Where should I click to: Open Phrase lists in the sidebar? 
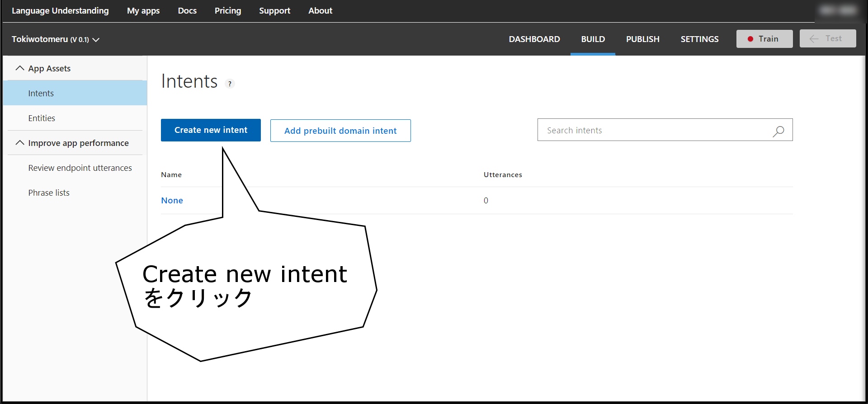pos(49,193)
